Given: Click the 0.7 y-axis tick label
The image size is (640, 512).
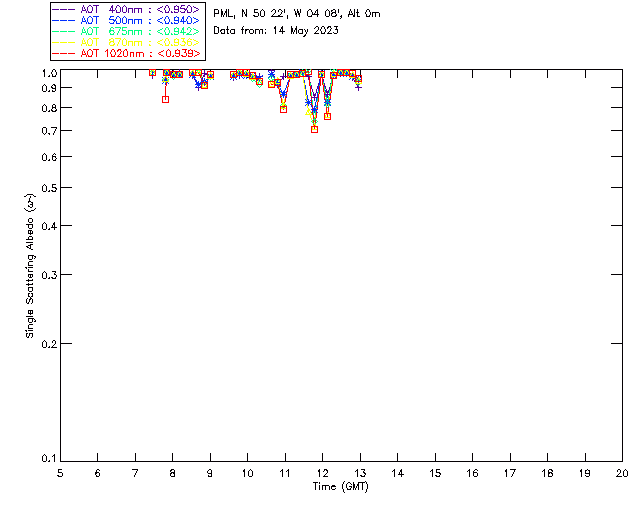Looking at the screenshot, I should point(49,131).
